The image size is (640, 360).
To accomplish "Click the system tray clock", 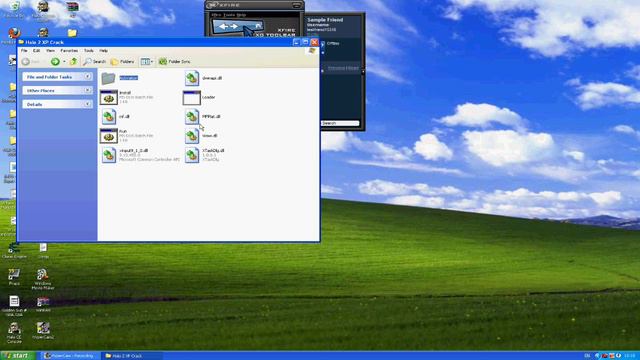I will [x=631, y=356].
